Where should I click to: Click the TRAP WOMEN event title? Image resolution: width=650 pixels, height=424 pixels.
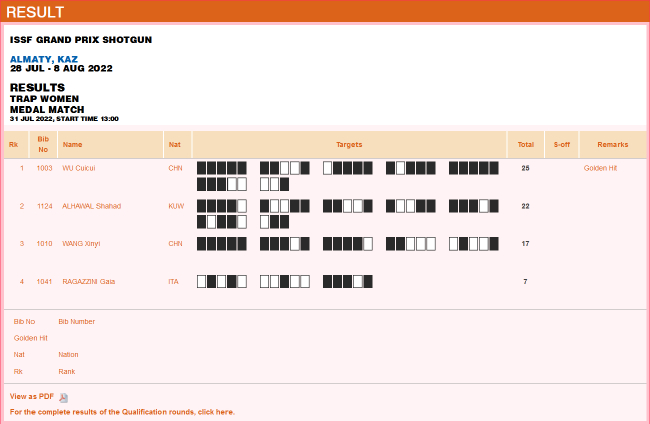(44, 99)
